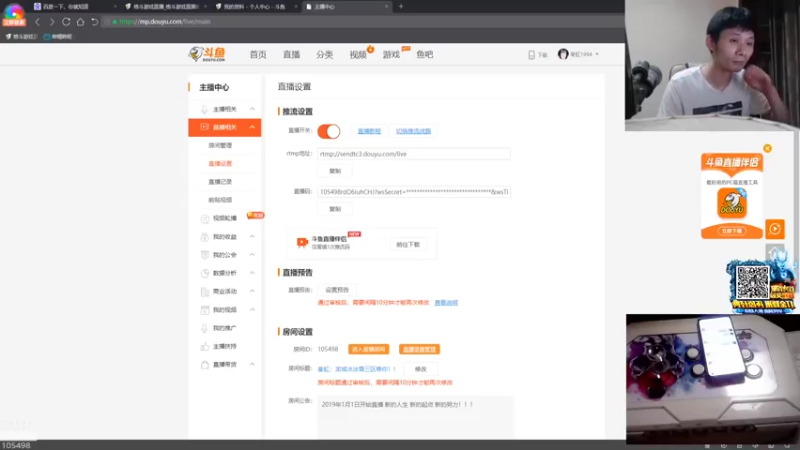Click 前往下载 for 斗鱼直播伴侣
The image size is (800, 450).
click(x=408, y=245)
